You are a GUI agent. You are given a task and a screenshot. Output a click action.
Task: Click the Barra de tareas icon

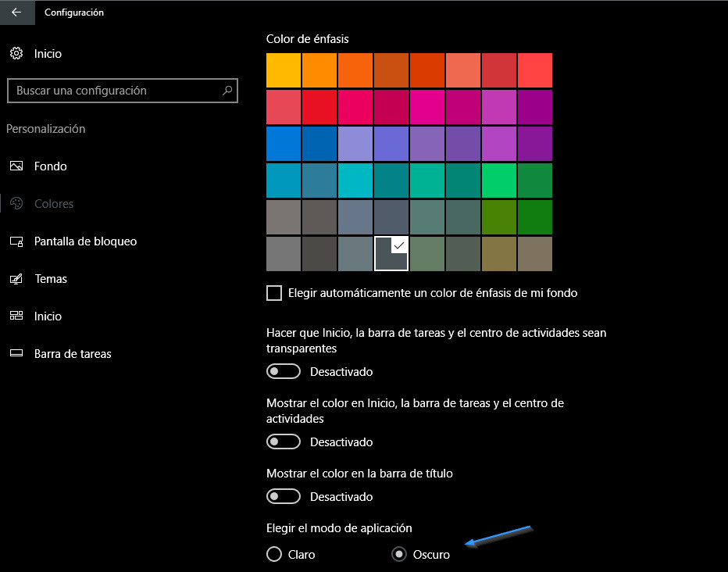(16, 353)
